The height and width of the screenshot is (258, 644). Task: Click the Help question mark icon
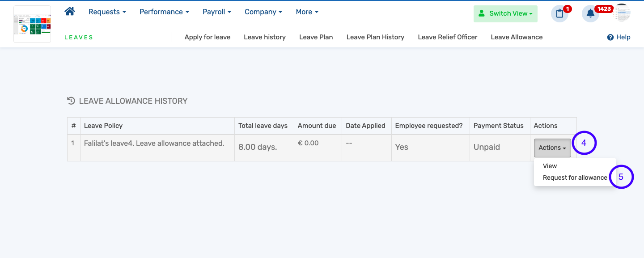(x=610, y=38)
